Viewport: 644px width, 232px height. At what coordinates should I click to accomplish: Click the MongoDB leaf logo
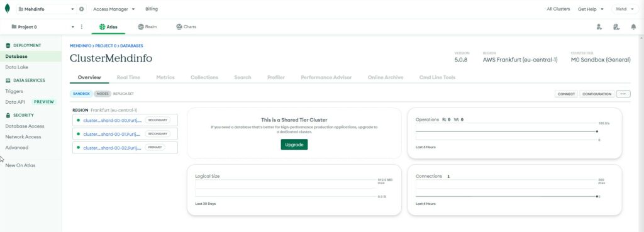7,9
